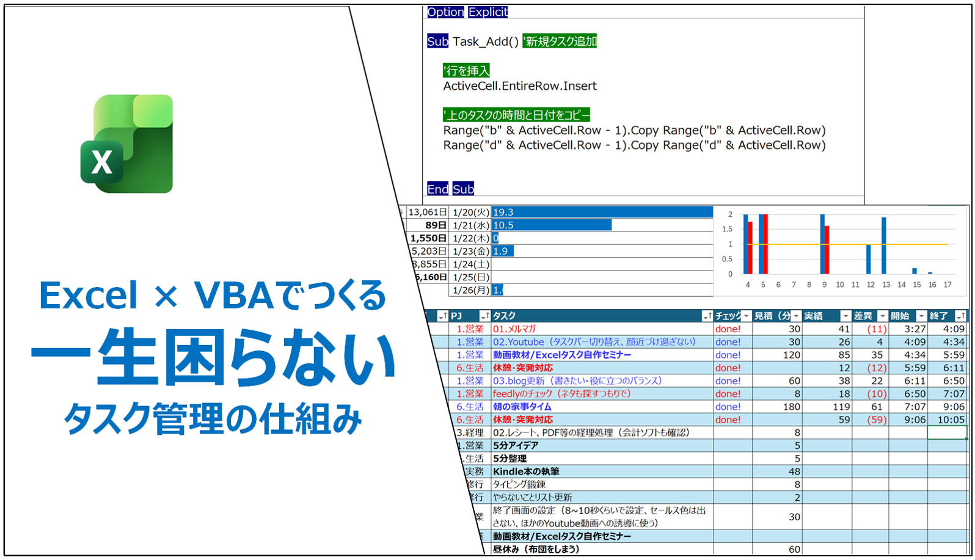Viewport: 975px width, 560px height.
Task: Select the cell showing '1,550日'
Action: pos(427,238)
